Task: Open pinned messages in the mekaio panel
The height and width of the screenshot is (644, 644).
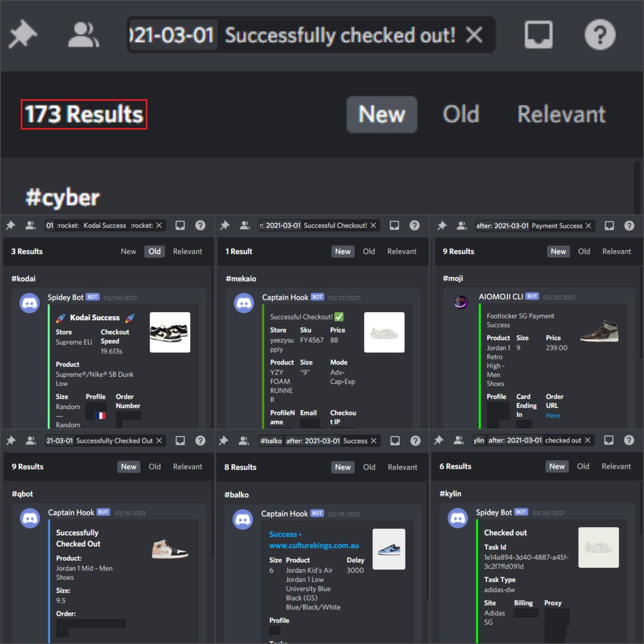Action: pyautogui.click(x=225, y=225)
